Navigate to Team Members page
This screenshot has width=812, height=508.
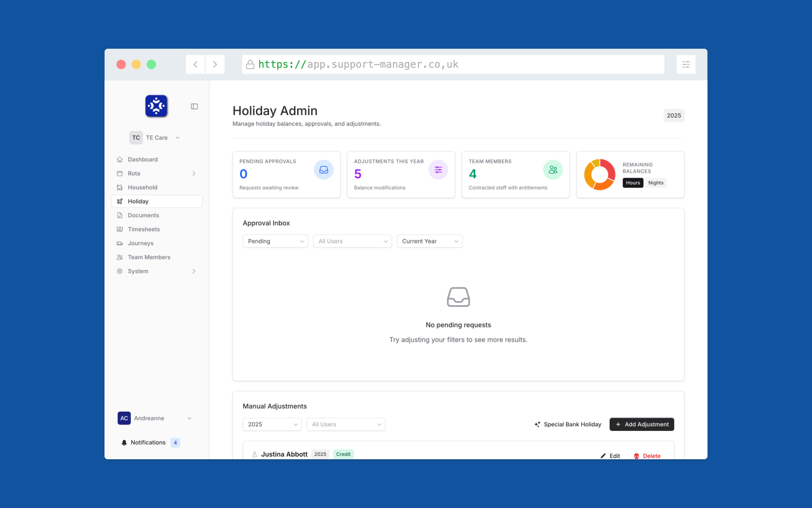149,257
